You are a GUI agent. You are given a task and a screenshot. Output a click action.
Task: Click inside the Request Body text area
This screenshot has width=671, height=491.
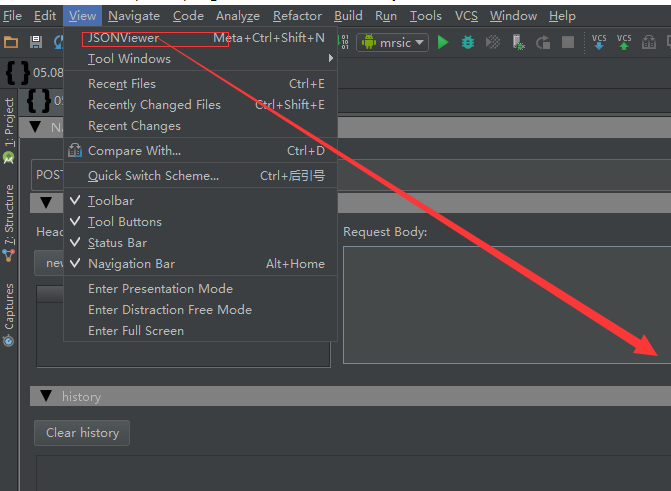coord(507,305)
